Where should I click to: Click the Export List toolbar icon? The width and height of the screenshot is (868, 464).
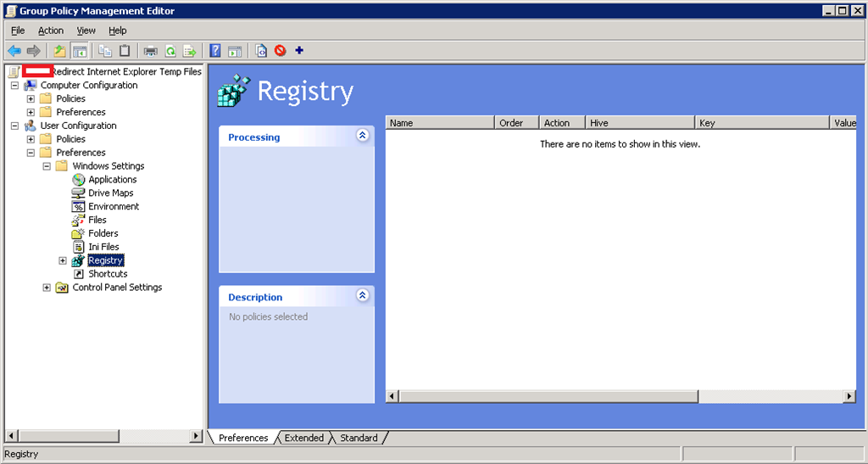190,51
